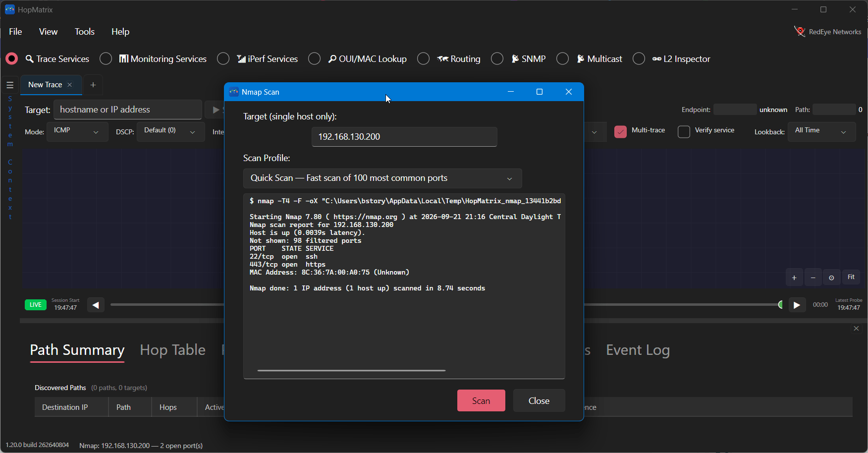Select the Trace Services radio button
Viewport: 868px width, 453px height.
12,59
